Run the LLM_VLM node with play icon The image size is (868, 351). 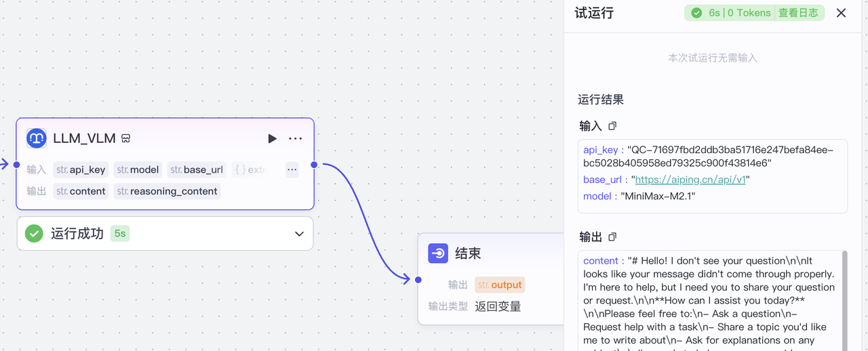click(272, 138)
